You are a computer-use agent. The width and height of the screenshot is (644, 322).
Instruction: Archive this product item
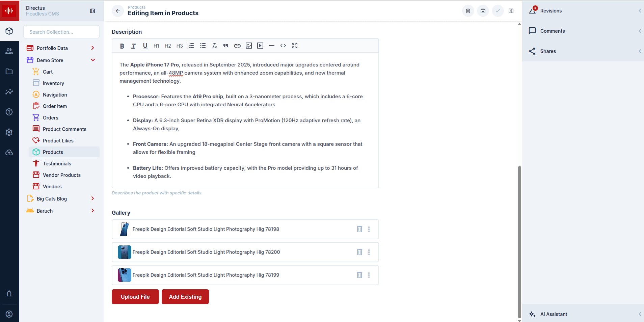pyautogui.click(x=483, y=11)
